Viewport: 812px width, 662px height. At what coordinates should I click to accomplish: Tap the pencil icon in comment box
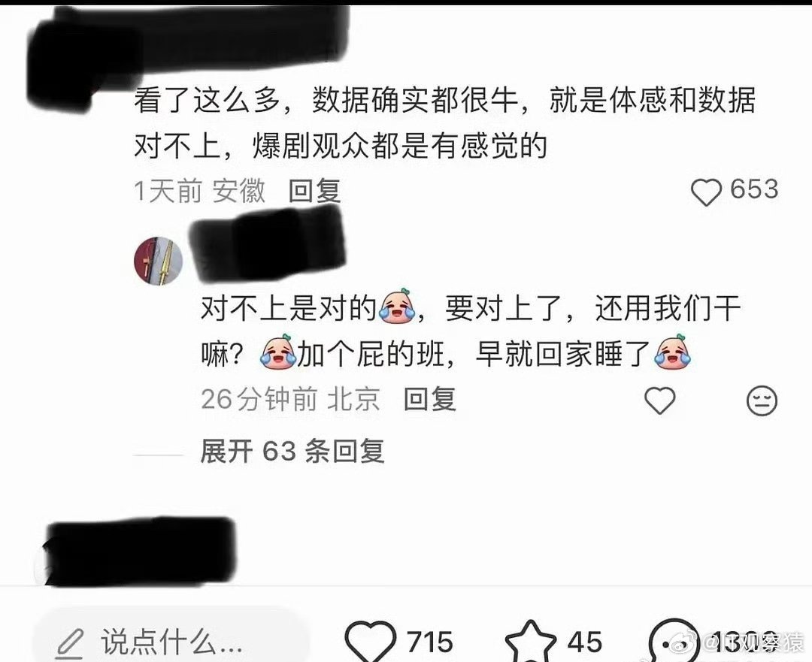pyautogui.click(x=69, y=643)
